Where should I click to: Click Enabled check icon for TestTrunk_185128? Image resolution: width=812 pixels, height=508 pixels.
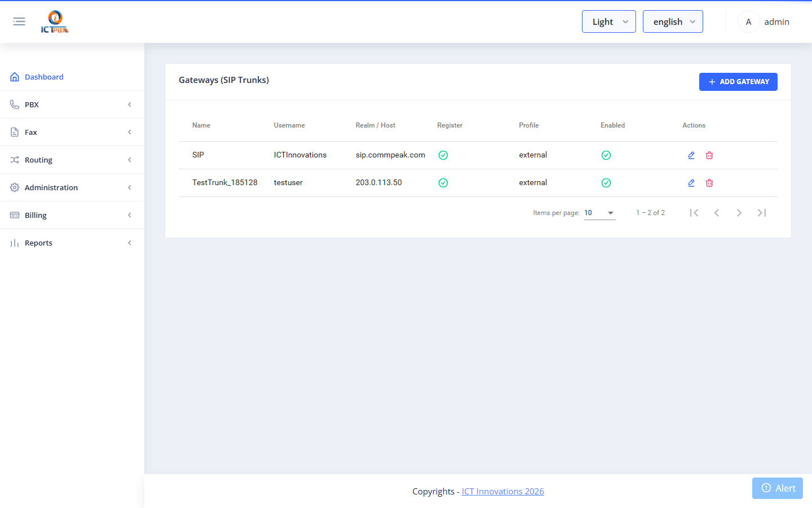[x=606, y=183]
